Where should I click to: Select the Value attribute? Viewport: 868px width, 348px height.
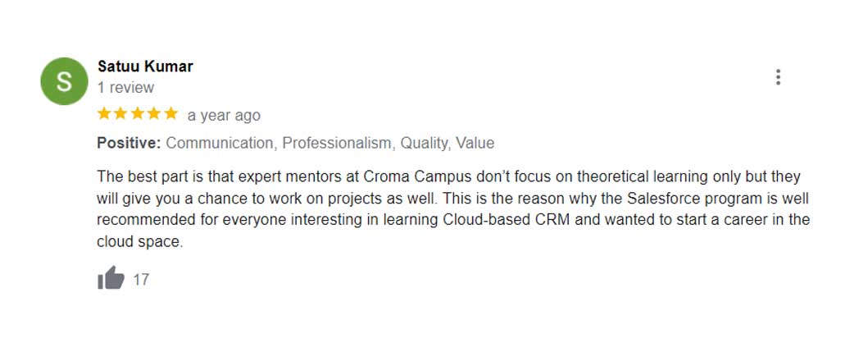(x=475, y=143)
